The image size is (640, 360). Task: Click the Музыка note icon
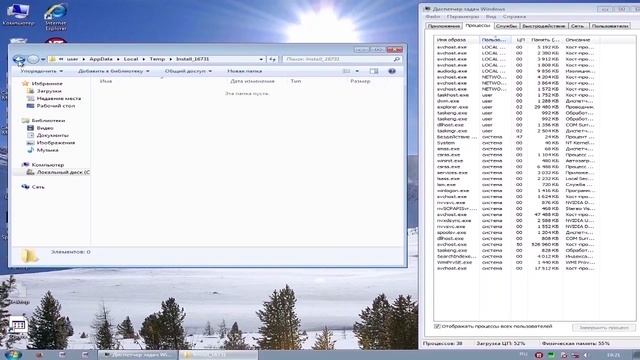[30, 150]
